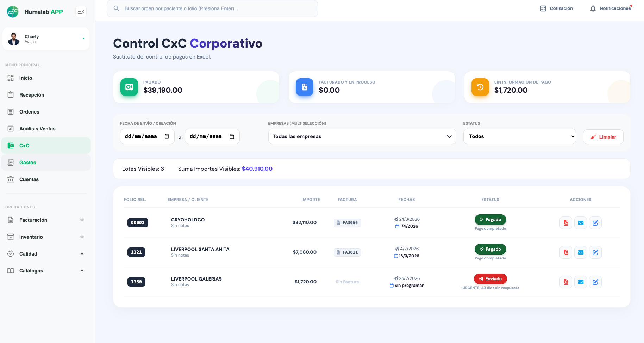
Task: Click the orange Sin información de pago icon
Action: tap(480, 87)
